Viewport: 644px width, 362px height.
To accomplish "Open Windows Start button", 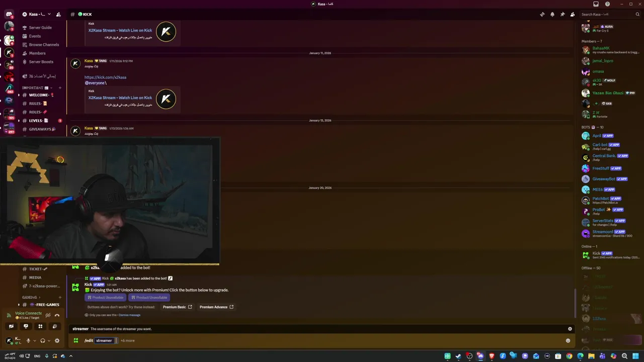I will [635, 356].
